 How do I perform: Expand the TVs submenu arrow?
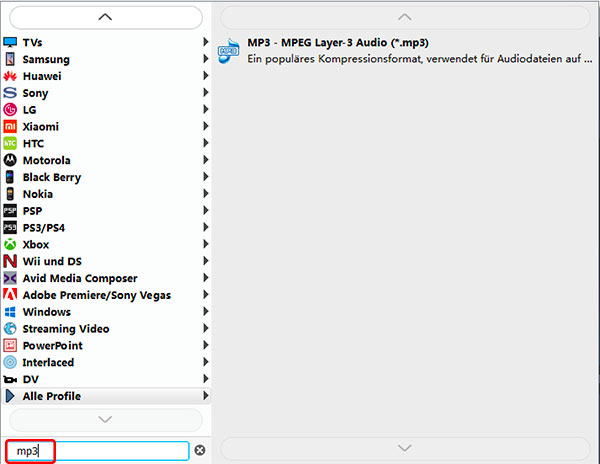[206, 42]
